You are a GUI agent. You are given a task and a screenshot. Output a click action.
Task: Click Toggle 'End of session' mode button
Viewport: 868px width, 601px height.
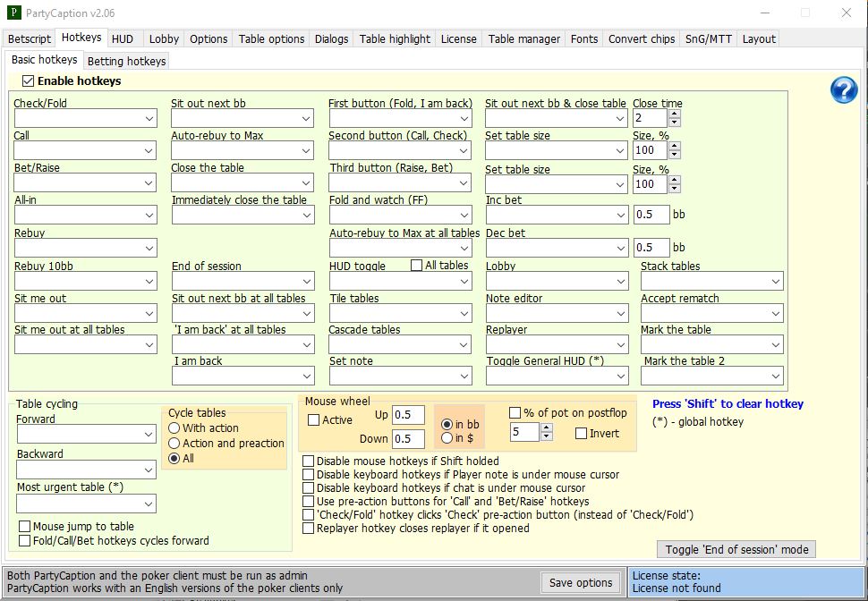(736, 549)
